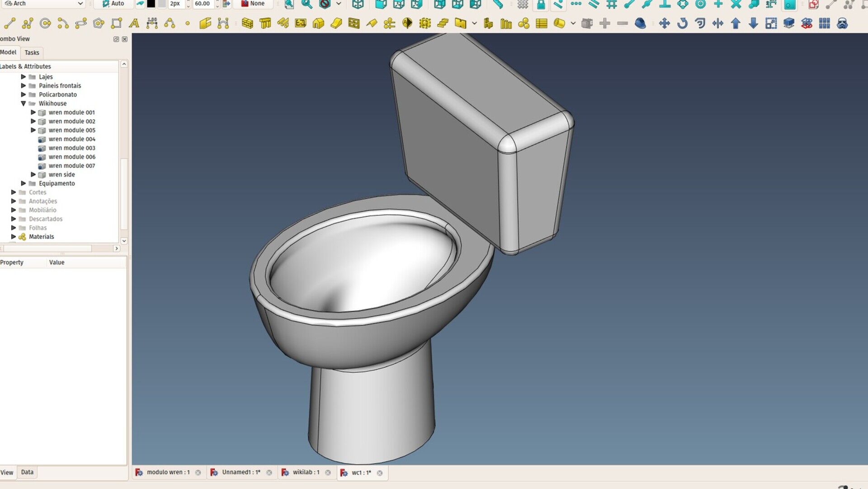Select the Draft Wire (polyline) tool
Viewport: 868px width, 489px height.
click(28, 23)
